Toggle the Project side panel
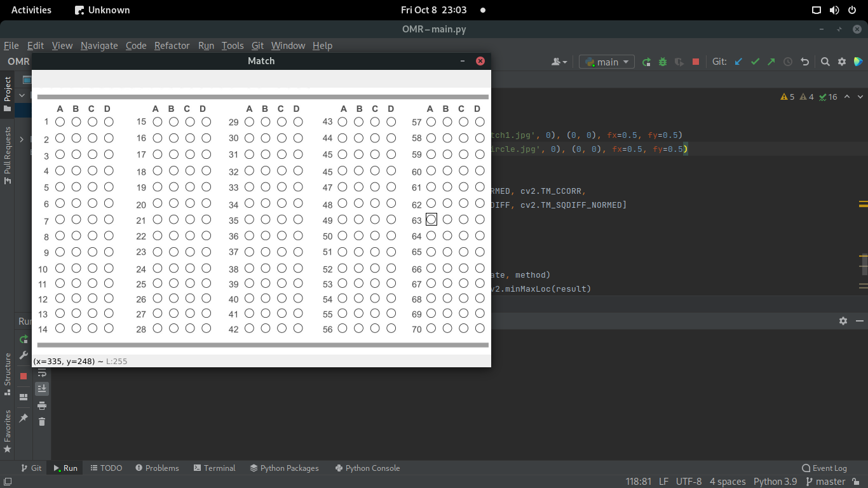 pos(8,94)
